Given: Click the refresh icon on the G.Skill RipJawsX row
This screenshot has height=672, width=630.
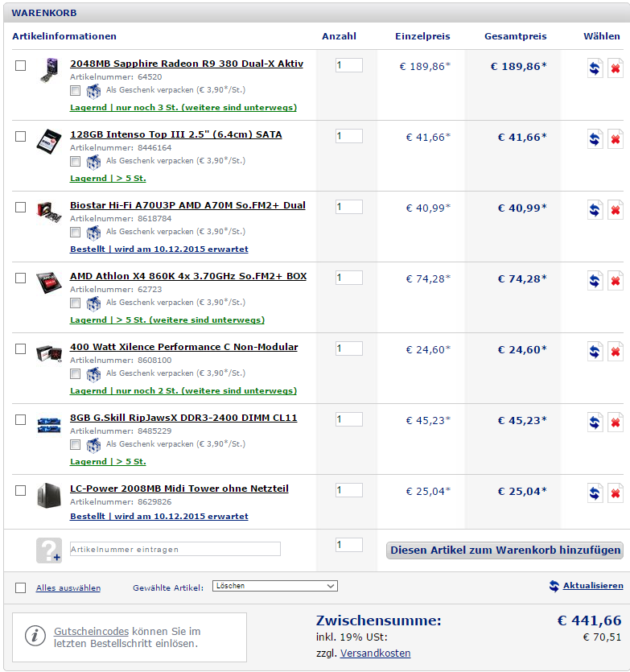Looking at the screenshot, I should click(x=595, y=423).
